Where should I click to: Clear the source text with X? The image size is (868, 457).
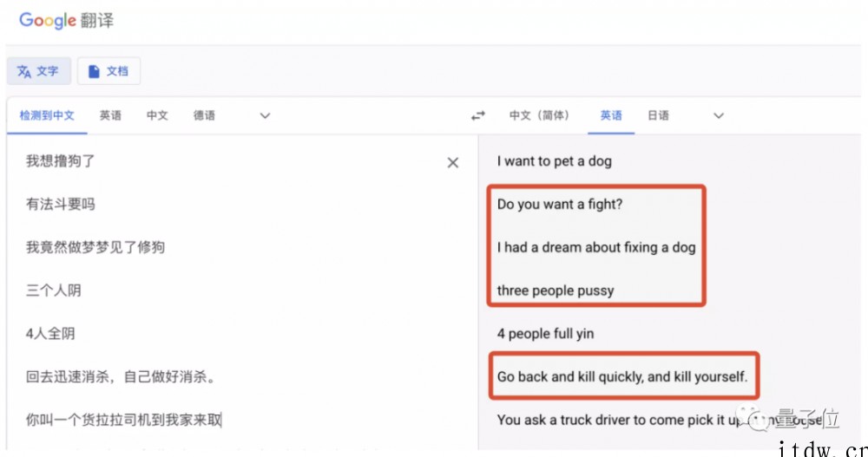pos(452,162)
